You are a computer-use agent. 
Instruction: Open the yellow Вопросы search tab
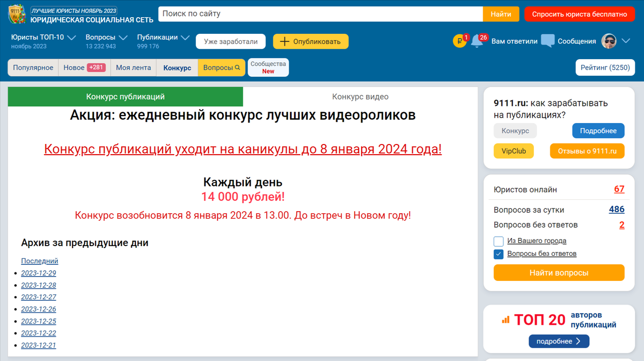tap(222, 68)
